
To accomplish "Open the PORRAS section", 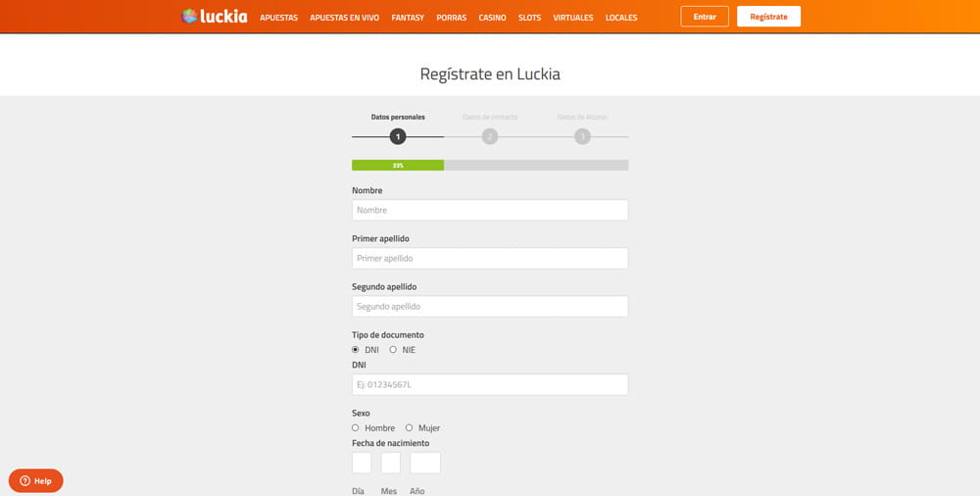I will [451, 18].
